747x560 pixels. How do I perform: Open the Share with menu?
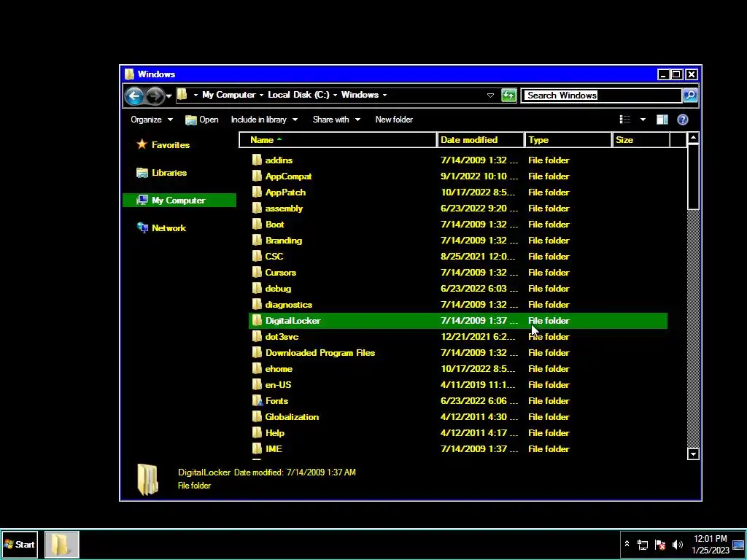click(x=336, y=120)
